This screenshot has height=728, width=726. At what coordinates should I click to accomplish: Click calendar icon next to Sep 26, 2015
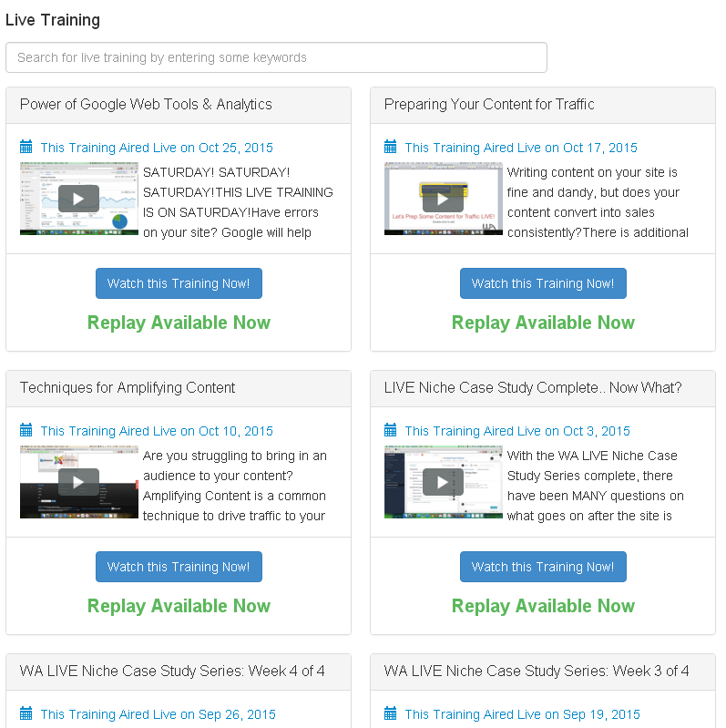tap(26, 713)
